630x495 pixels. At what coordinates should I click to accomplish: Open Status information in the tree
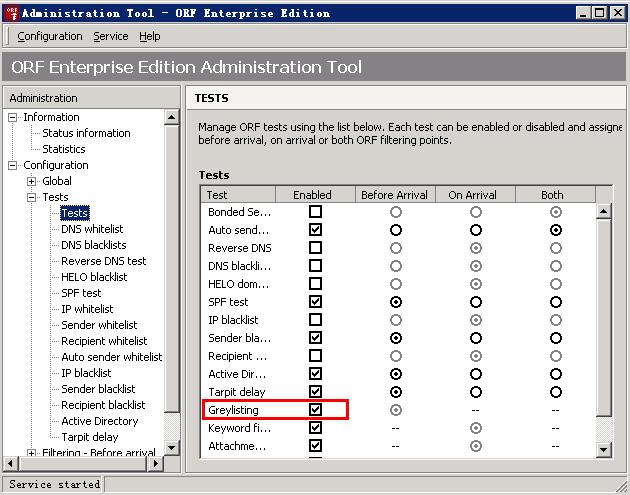click(86, 133)
